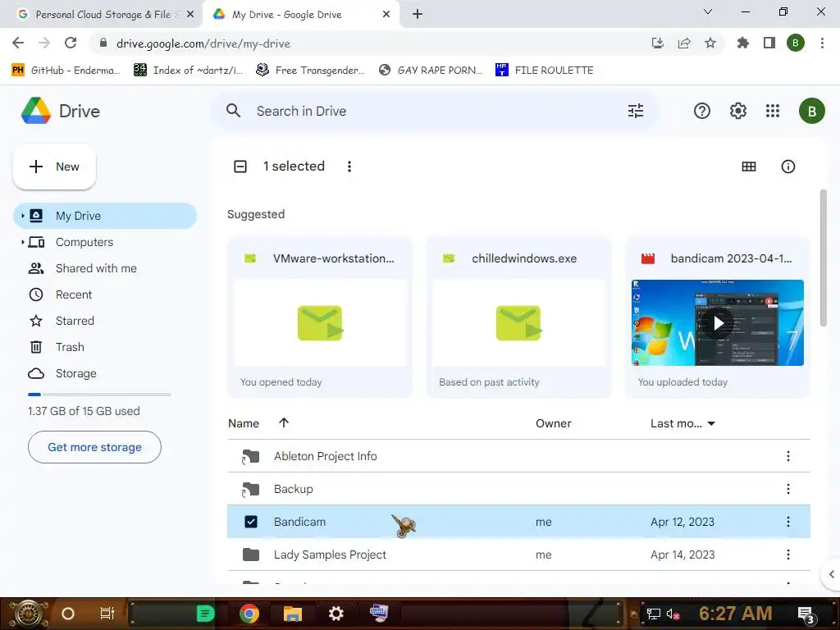Open search options filter icon
The height and width of the screenshot is (630, 840).
pyautogui.click(x=636, y=111)
